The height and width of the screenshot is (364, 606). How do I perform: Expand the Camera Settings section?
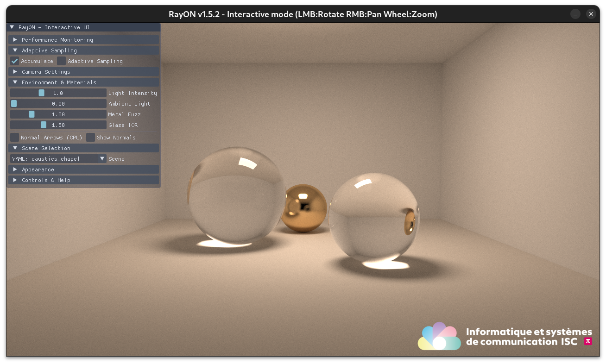15,72
